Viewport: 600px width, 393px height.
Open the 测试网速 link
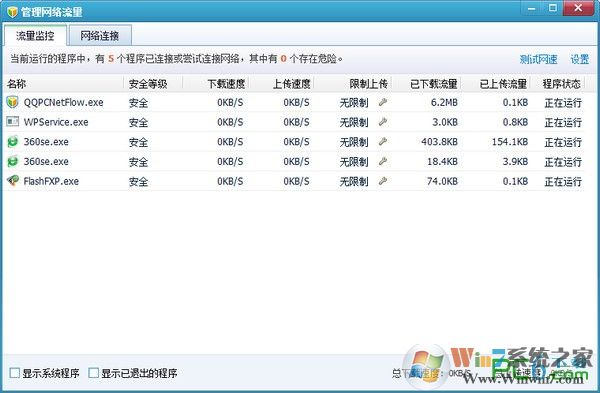538,59
